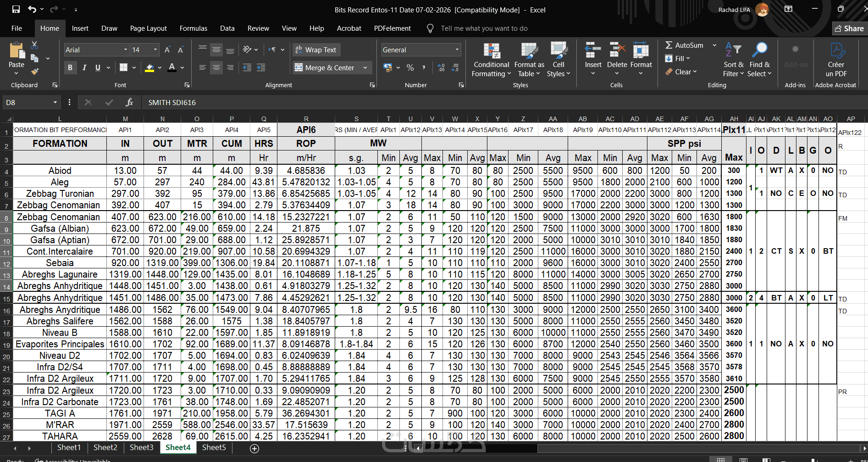Click the Insert Function fx icon
868x462 pixels.
[x=129, y=102]
